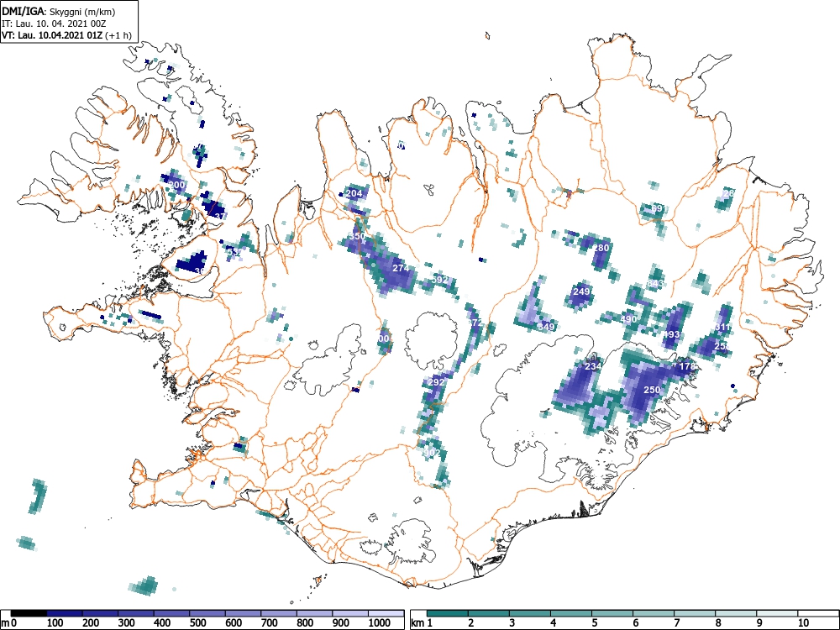Click the '691' visibility value on the map

[658, 207]
